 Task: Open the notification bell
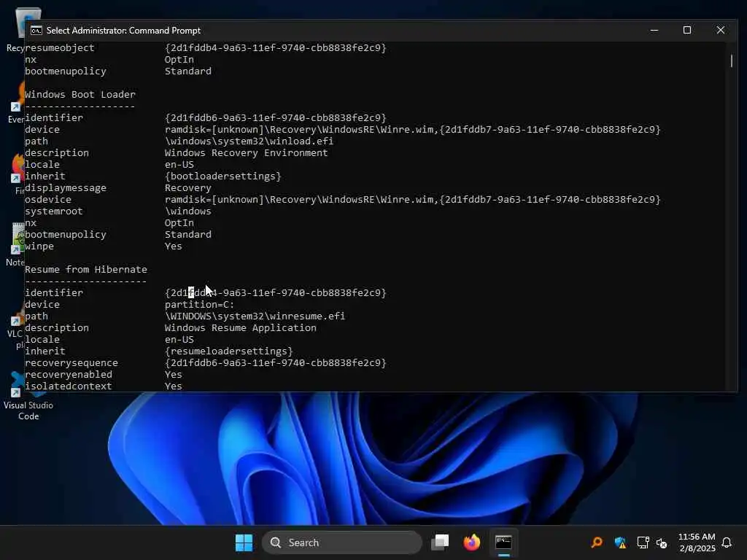pos(727,542)
